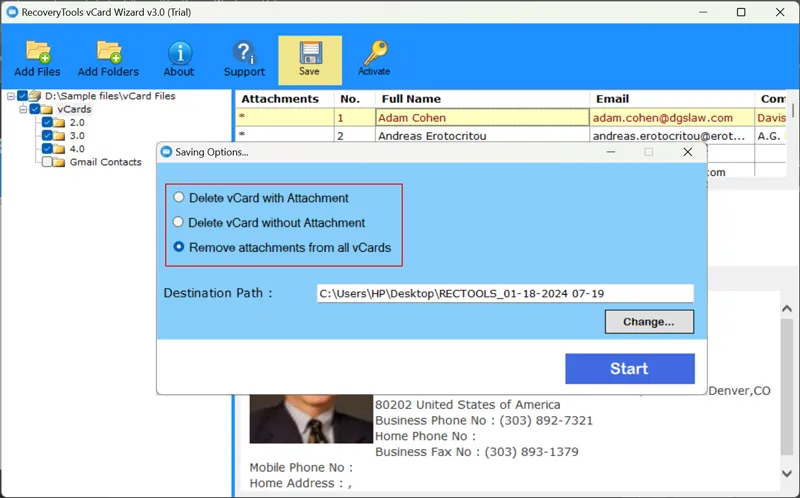Click the Change... destination button
Image resolution: width=800 pixels, height=498 pixels.
click(649, 321)
